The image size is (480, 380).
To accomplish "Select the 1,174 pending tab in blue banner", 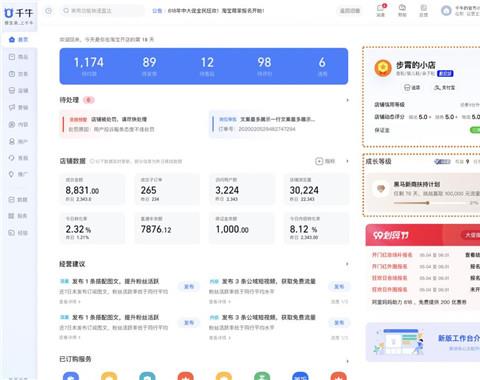I will pos(89,66).
